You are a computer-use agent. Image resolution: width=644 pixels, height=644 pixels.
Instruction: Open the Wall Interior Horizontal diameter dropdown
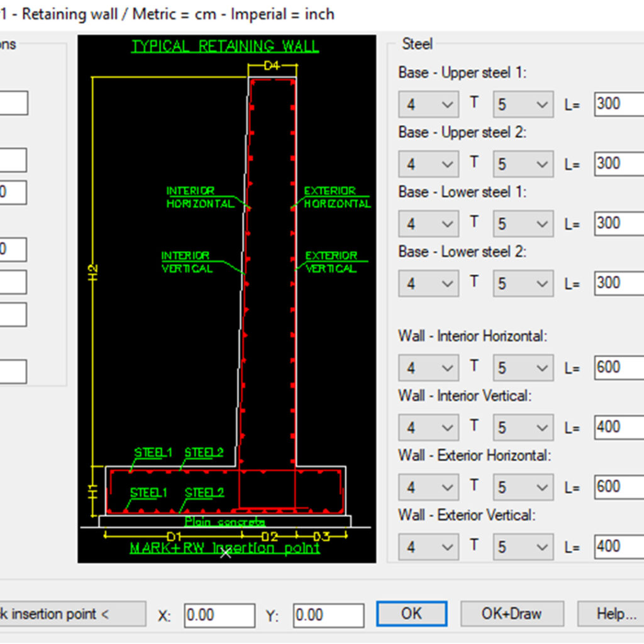[x=523, y=367]
